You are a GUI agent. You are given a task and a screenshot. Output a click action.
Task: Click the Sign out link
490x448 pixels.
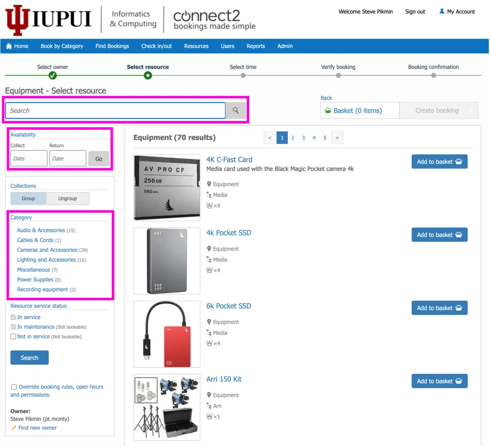[x=415, y=12]
